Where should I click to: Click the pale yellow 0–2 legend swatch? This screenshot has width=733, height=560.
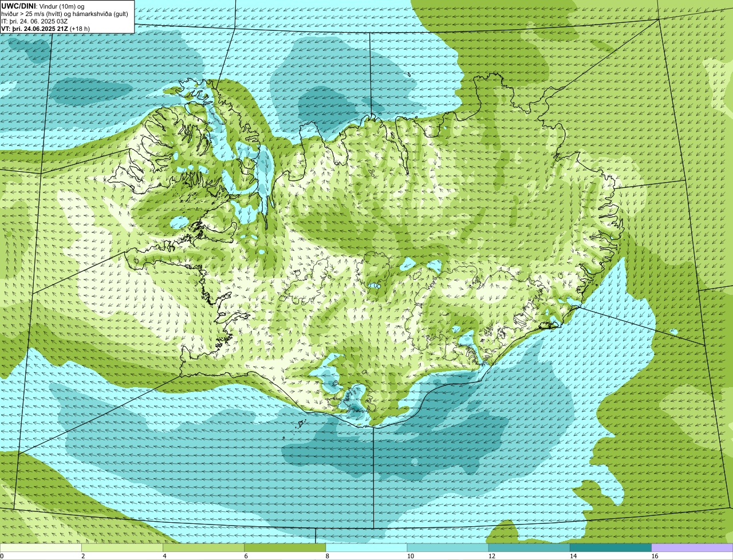click(x=41, y=548)
